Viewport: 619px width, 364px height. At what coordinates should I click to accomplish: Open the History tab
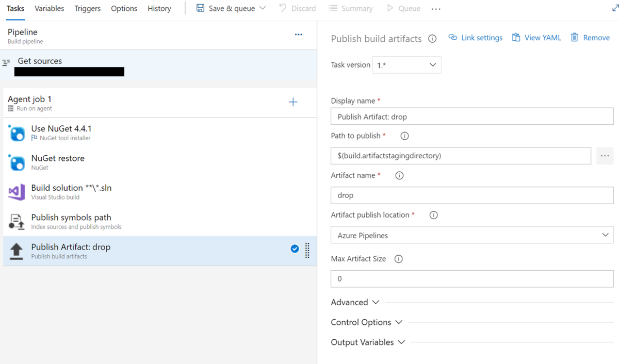pyautogui.click(x=159, y=8)
